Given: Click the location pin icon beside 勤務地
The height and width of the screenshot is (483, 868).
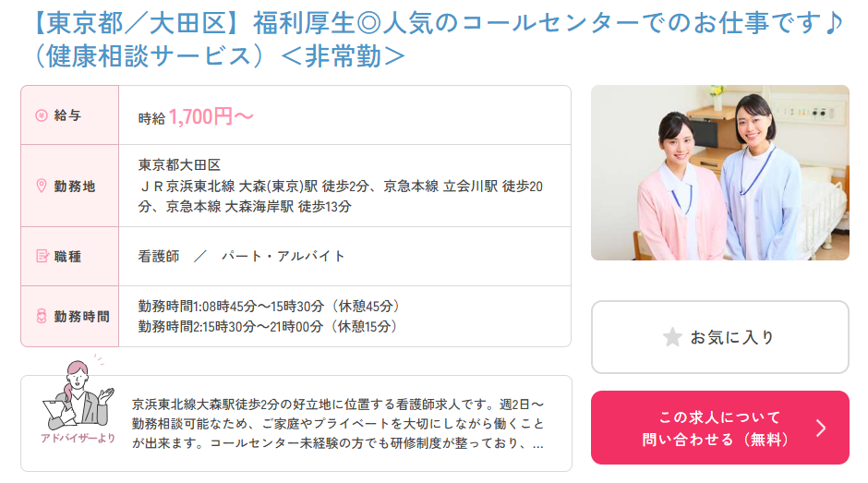Looking at the screenshot, I should point(42,187).
